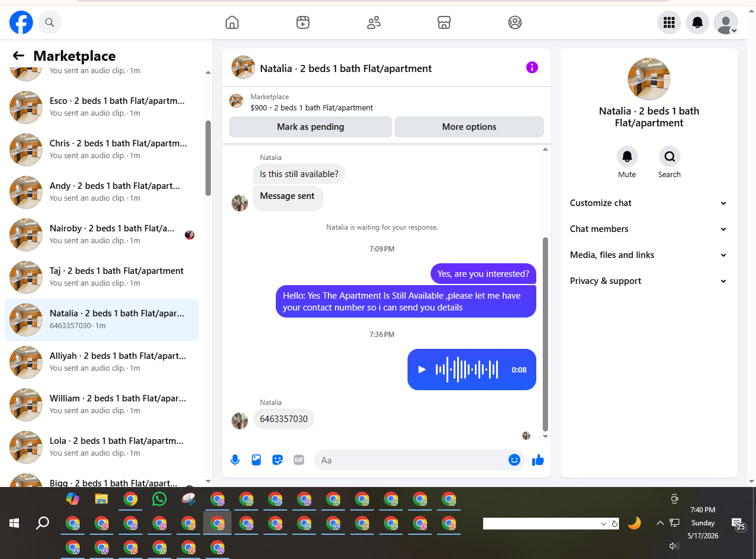
Task: Open the William conversation
Action: point(102,404)
